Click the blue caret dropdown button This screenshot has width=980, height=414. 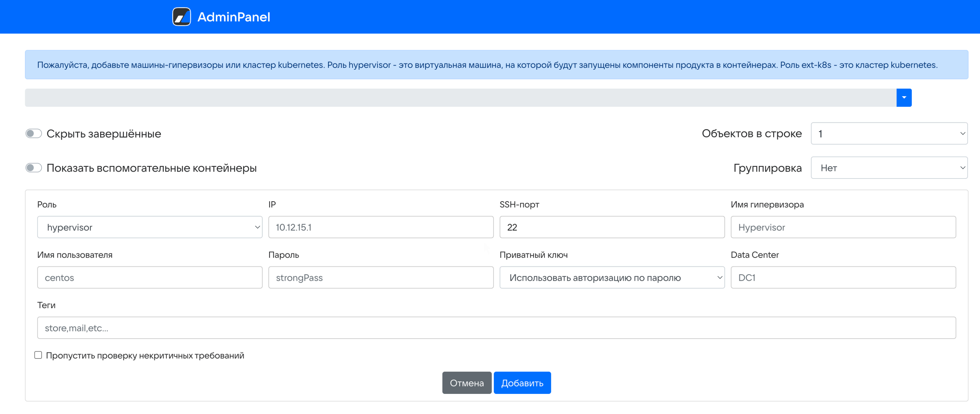(x=904, y=97)
